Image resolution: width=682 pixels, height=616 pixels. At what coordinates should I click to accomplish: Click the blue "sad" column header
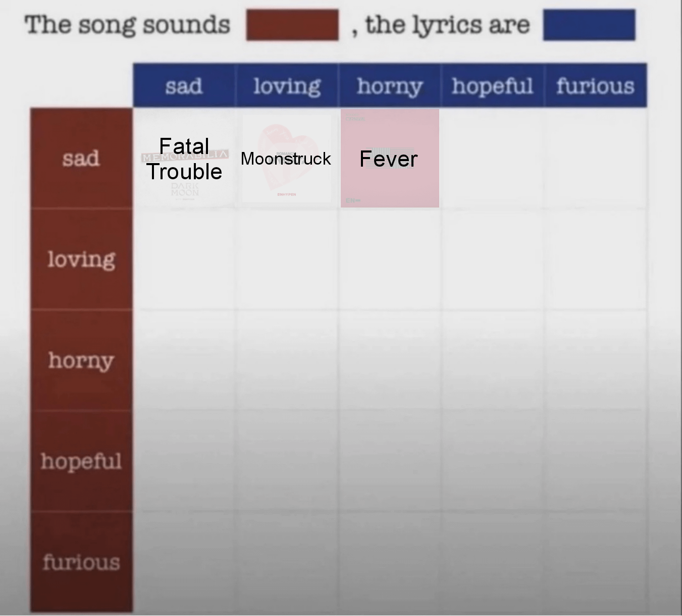point(184,85)
